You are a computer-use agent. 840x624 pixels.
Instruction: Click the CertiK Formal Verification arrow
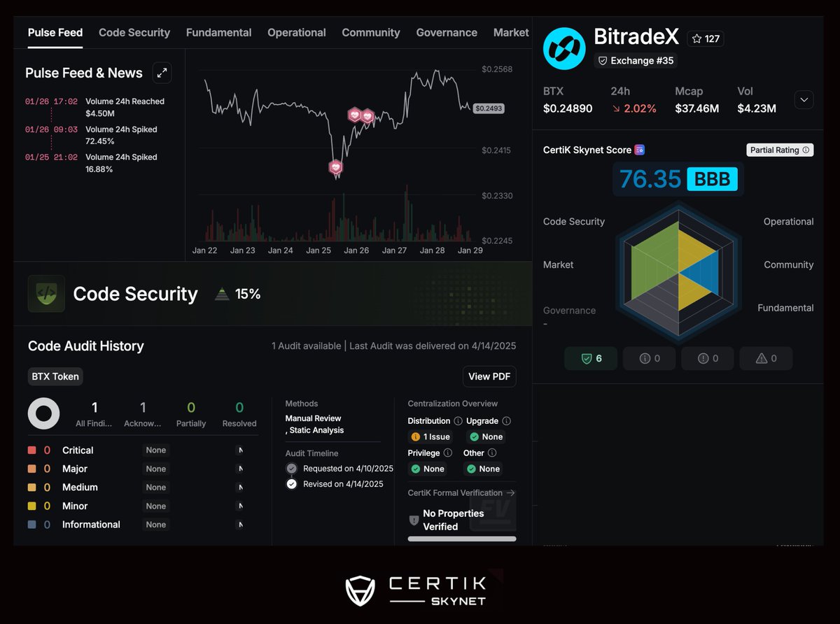[x=511, y=493]
